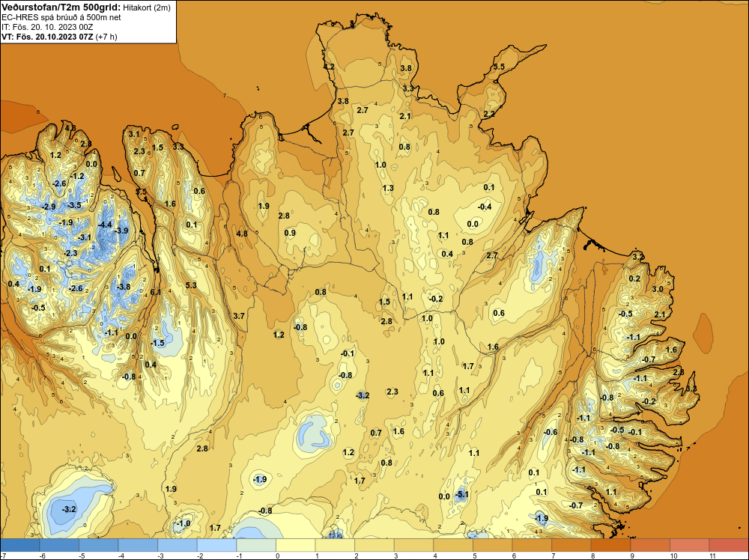Viewport: 749px width, 560px height.
Task: Click the '2.2' temperature value
Action: click(489, 114)
